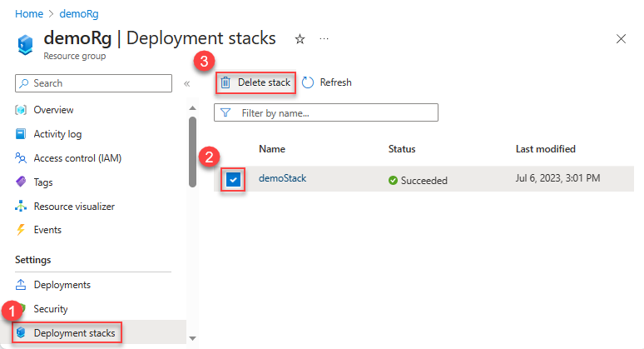Image resolution: width=644 pixels, height=349 pixels.
Task: Click the Overview cube icon
Action: click(21, 110)
